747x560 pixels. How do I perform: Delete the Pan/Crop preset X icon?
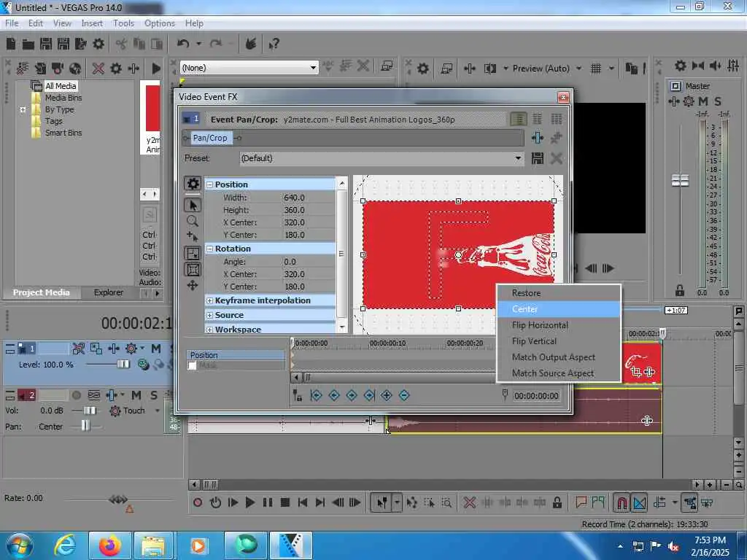[556, 158]
